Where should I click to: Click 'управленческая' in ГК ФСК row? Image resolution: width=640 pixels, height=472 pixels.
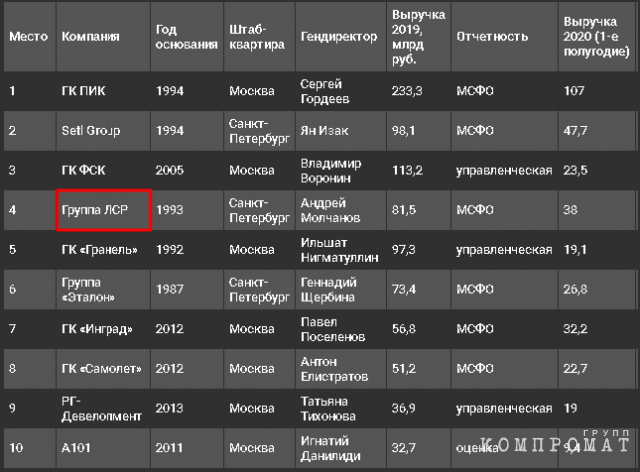click(x=504, y=171)
